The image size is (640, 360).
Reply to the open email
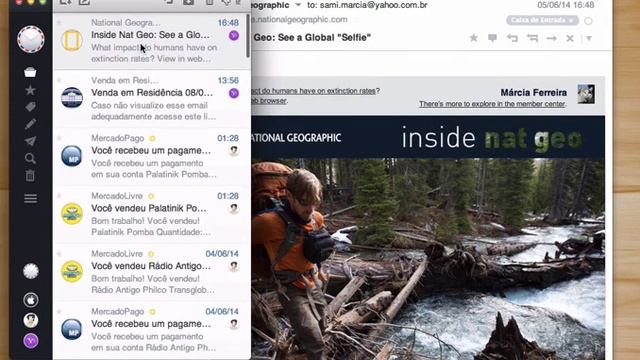click(512, 38)
